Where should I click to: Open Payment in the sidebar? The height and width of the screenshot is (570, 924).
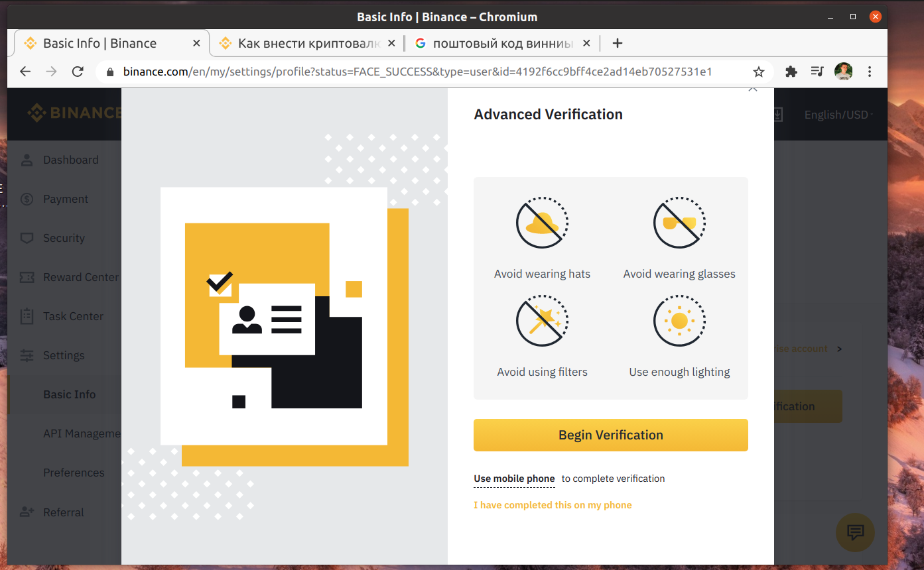tap(65, 199)
